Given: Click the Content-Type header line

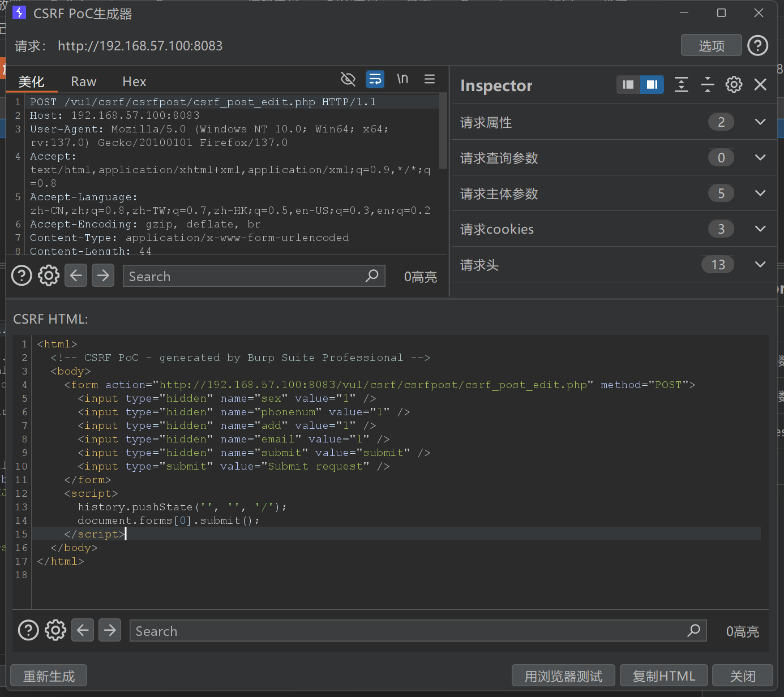Looking at the screenshot, I should coord(190,238).
